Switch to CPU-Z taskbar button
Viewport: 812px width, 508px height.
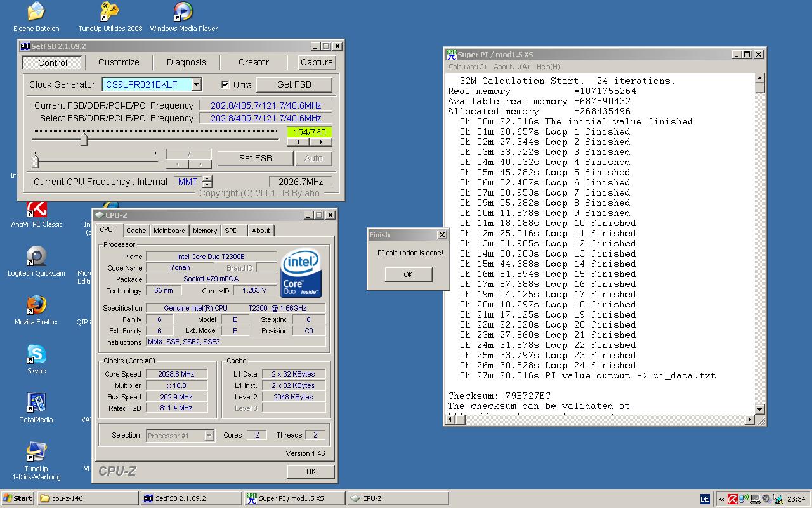(398, 498)
